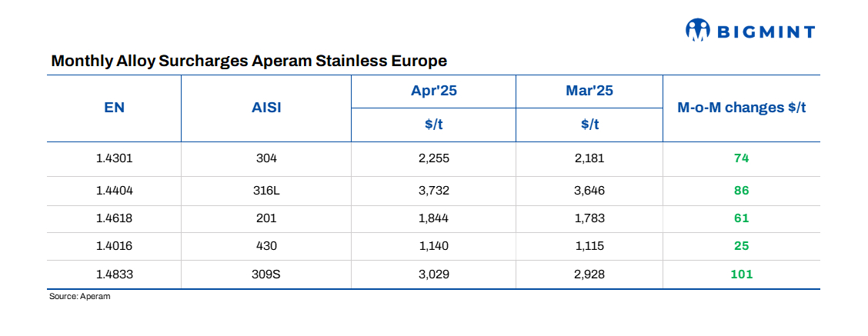Click the BigMint logo icon
This screenshot has width=868, height=336.
click(x=697, y=30)
